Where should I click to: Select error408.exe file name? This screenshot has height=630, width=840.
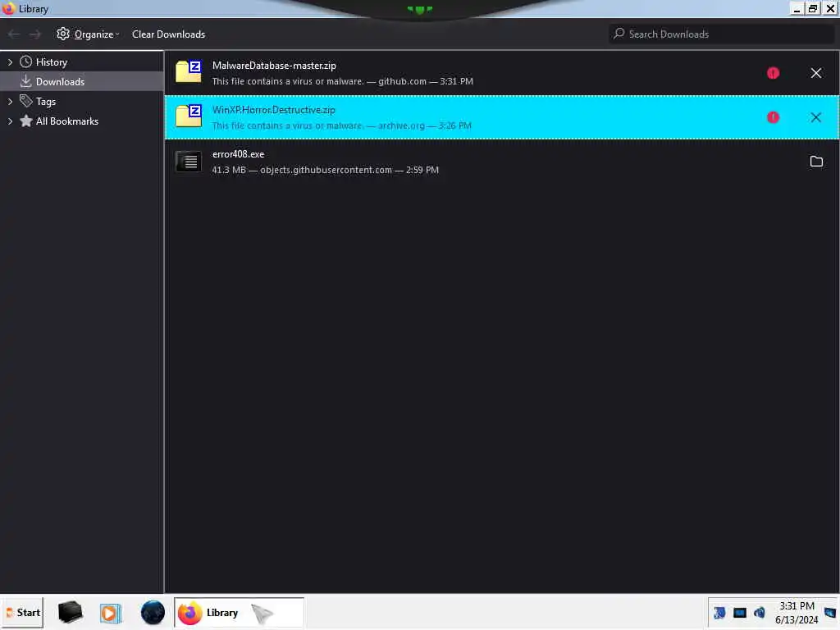point(239,154)
